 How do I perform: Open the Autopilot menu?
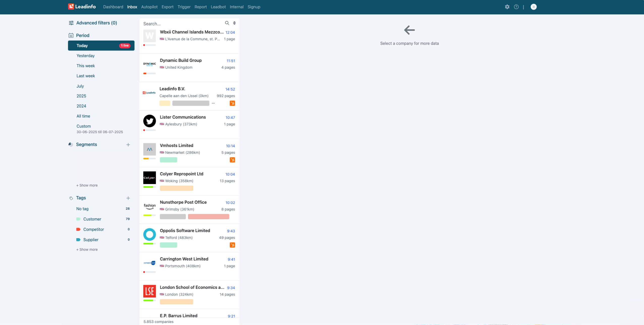pos(149,7)
